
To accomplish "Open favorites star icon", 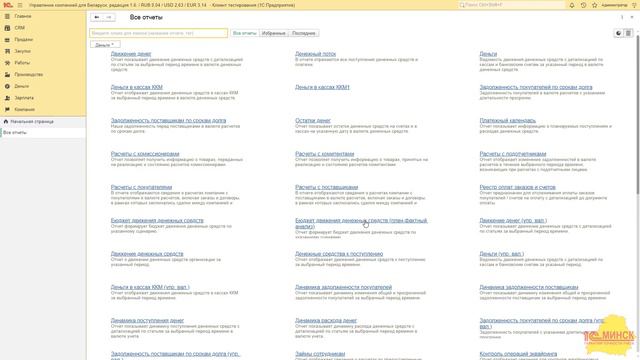I will 594,5.
